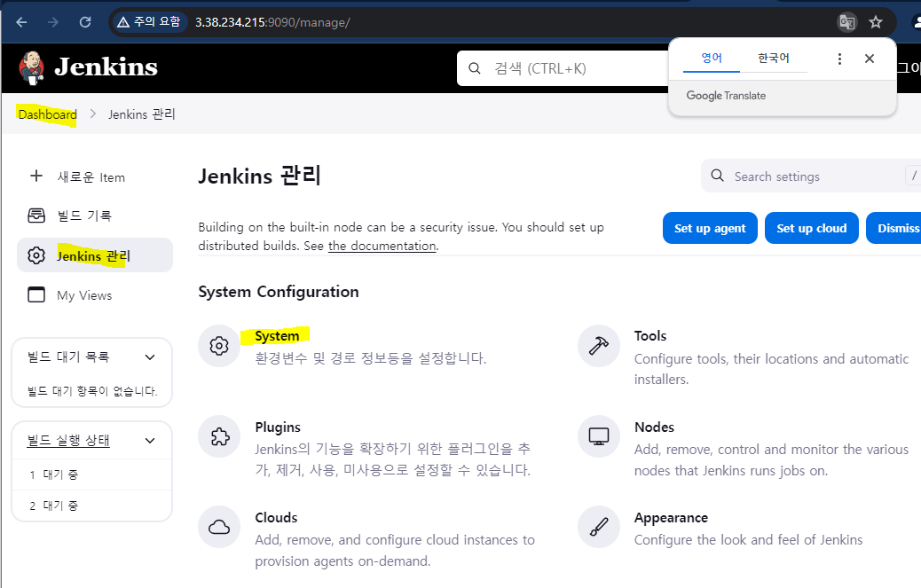Click Dashboard breadcrumb link
Viewport: 921px width, 588px height.
(48, 114)
